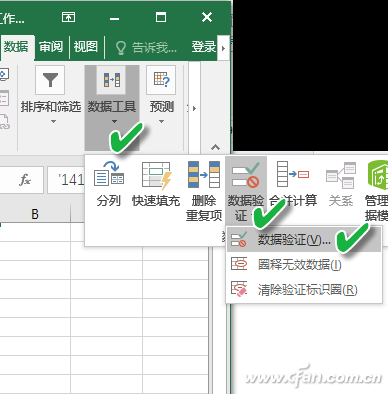Screen dimensions: 388x394
Task: Click the Sign in (登录) link
Action: [x=203, y=47]
